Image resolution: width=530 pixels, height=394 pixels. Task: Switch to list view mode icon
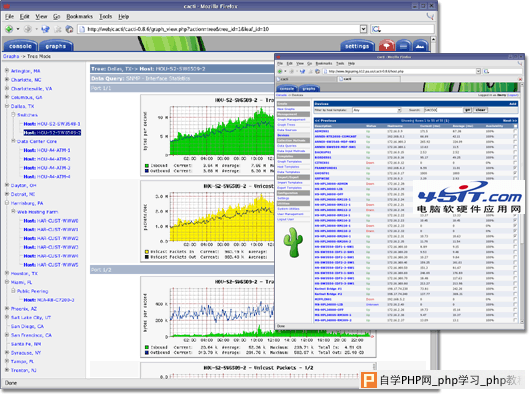pos(404,46)
